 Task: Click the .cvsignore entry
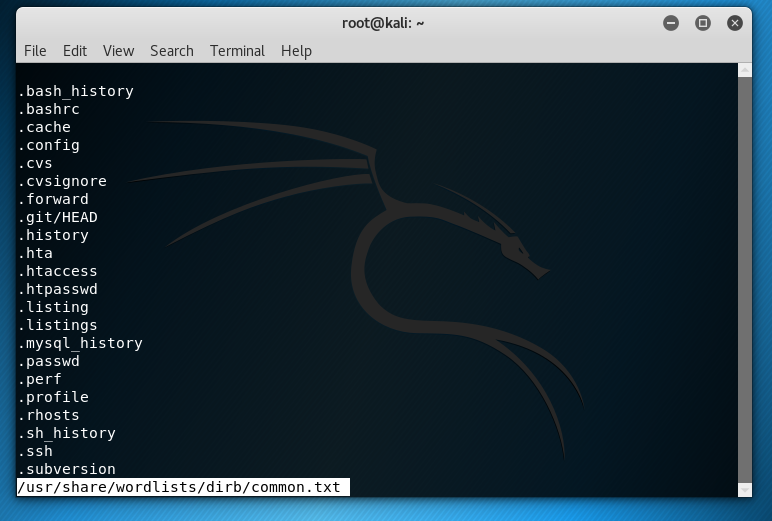63,181
